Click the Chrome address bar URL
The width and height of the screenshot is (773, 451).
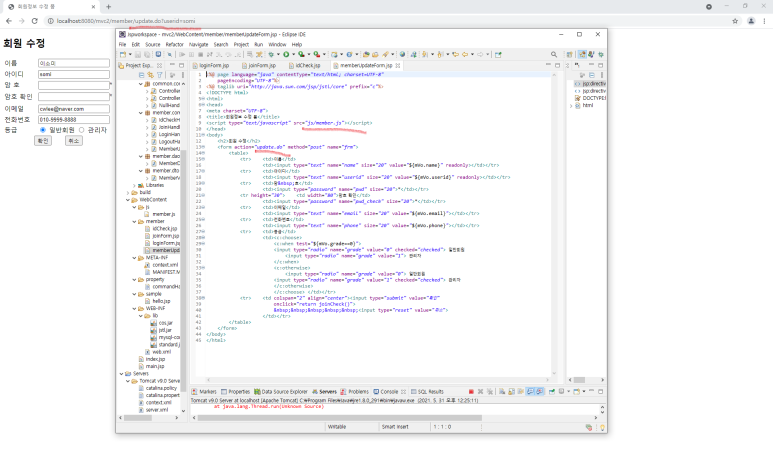tap(126, 21)
